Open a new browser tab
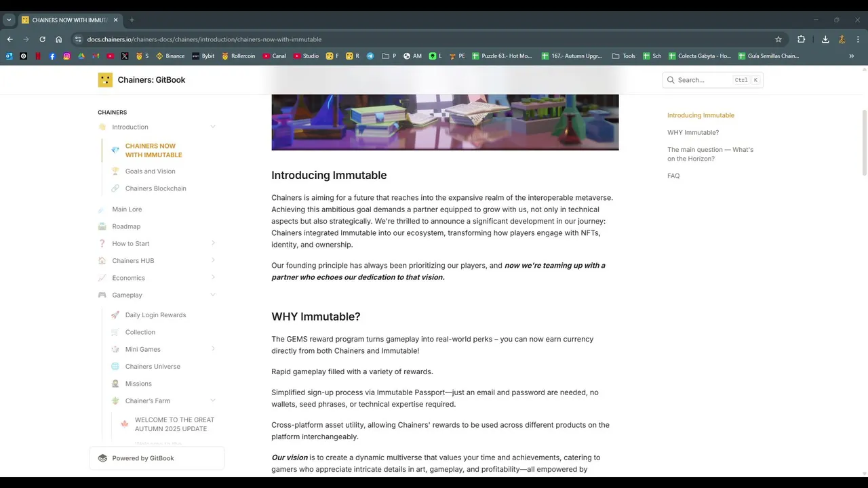The image size is (868, 488). (132, 20)
